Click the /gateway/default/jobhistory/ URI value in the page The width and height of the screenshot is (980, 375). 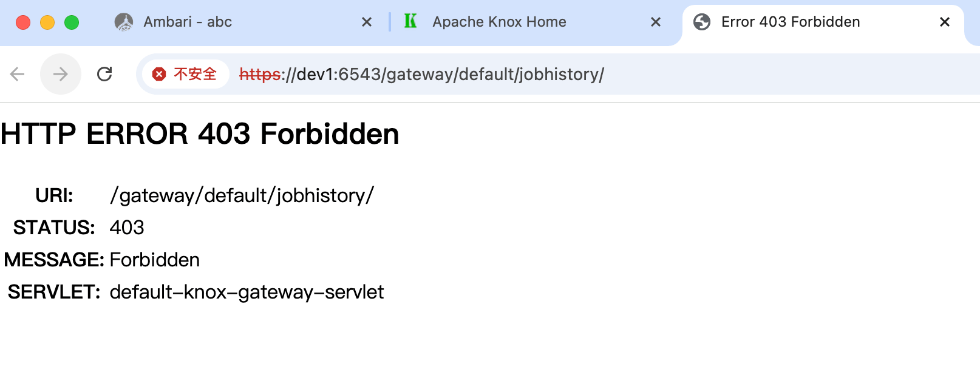(242, 195)
